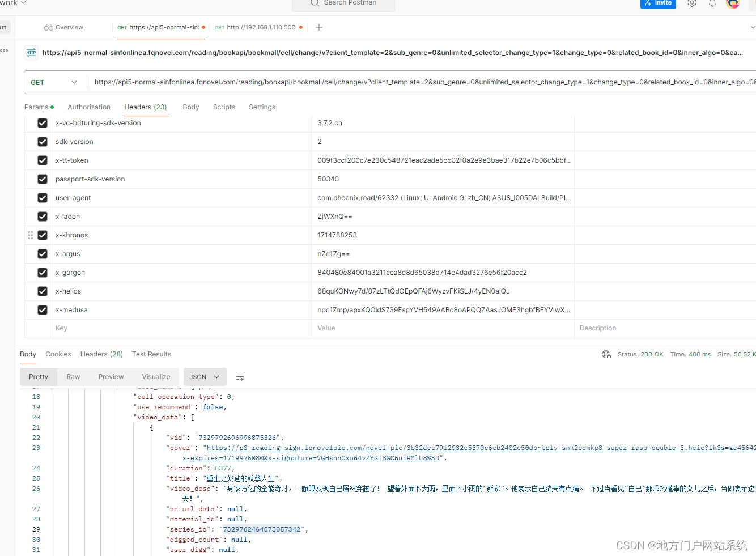Add a new request tab with plus
756x556 pixels.
319,27
